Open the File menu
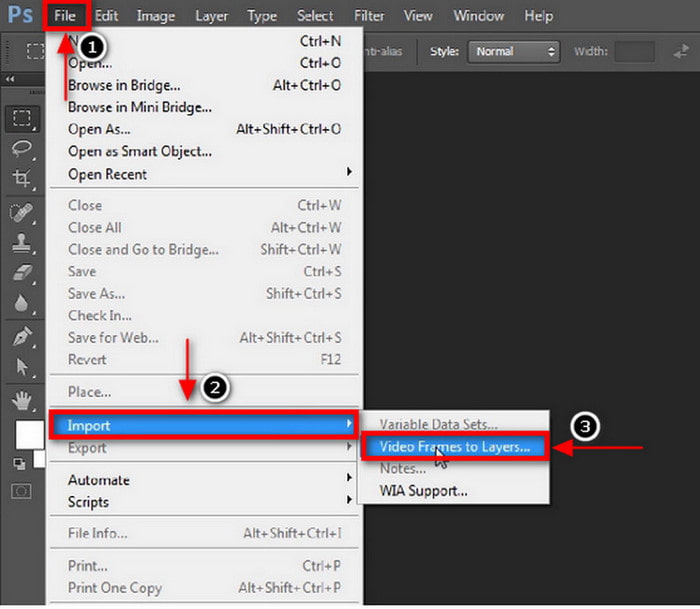This screenshot has width=700, height=609. click(65, 16)
